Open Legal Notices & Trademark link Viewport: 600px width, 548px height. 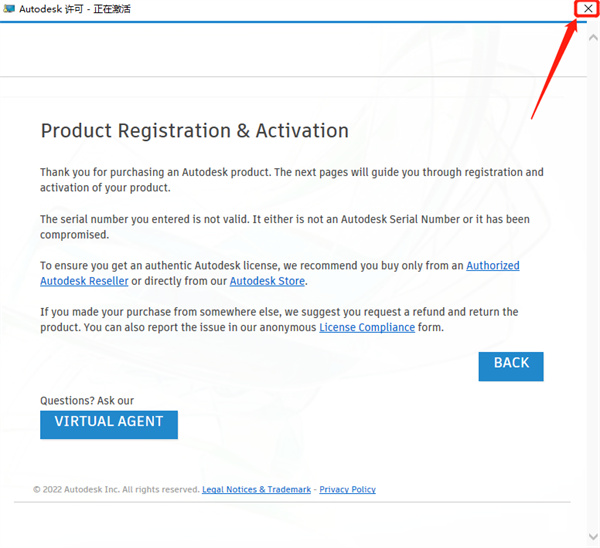point(256,490)
